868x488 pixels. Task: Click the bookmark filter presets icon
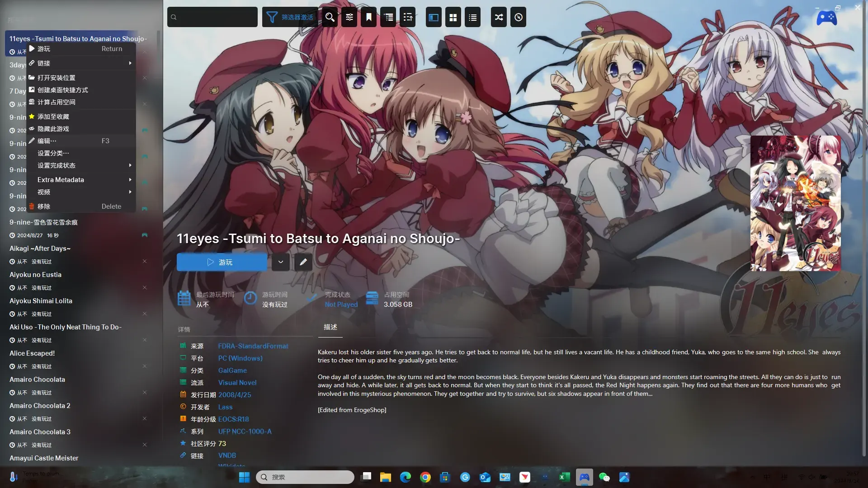(x=369, y=17)
